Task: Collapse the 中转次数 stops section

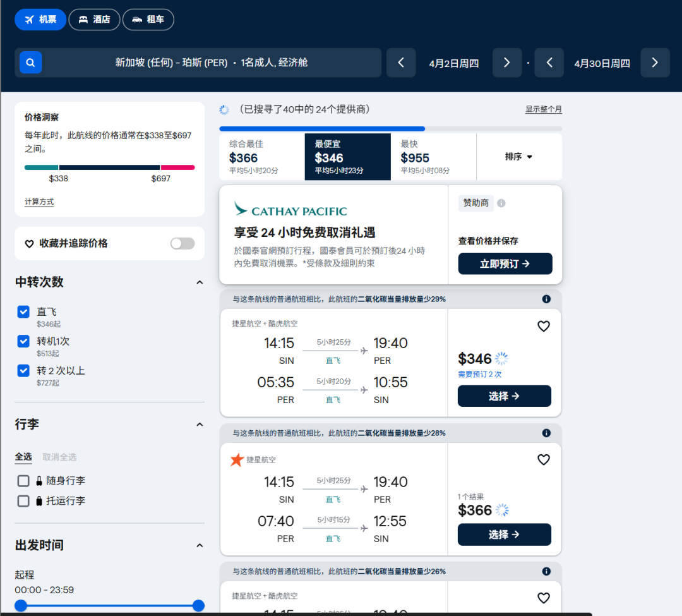Action: (x=200, y=282)
